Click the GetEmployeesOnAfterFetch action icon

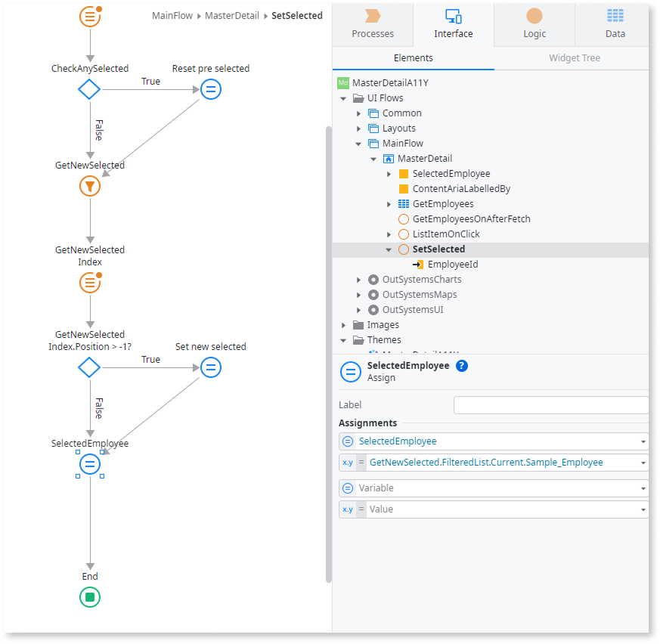tap(403, 219)
